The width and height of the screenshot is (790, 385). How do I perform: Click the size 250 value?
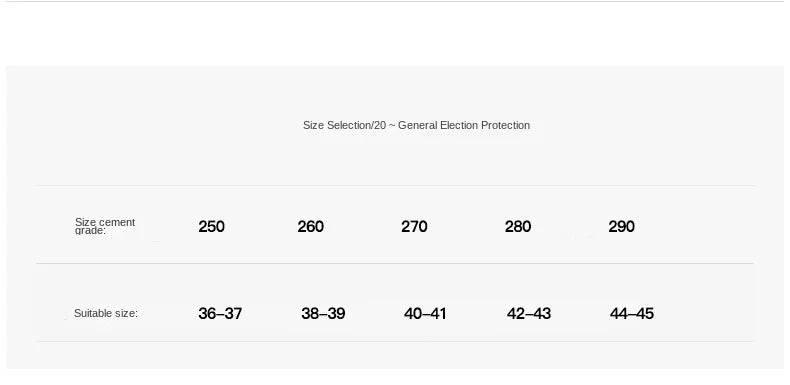(x=211, y=227)
